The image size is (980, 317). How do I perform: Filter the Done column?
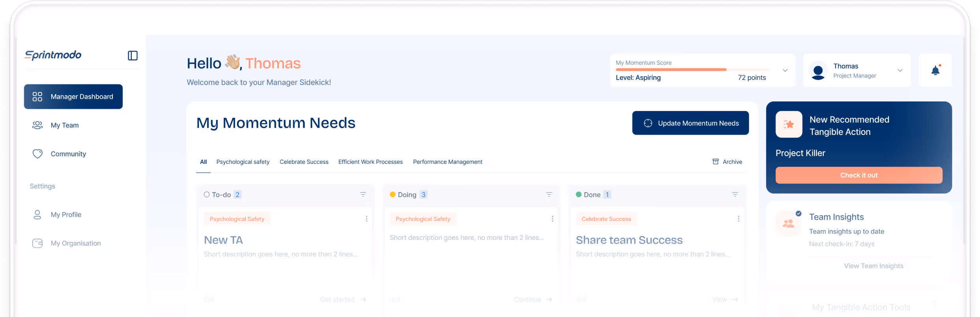(x=735, y=194)
